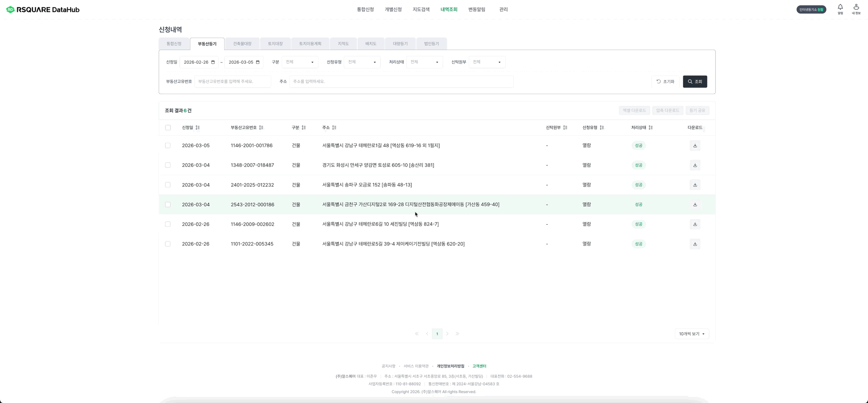Open the 지도검색 menu item
Image resolution: width=868 pixels, height=403 pixels.
[x=421, y=10]
